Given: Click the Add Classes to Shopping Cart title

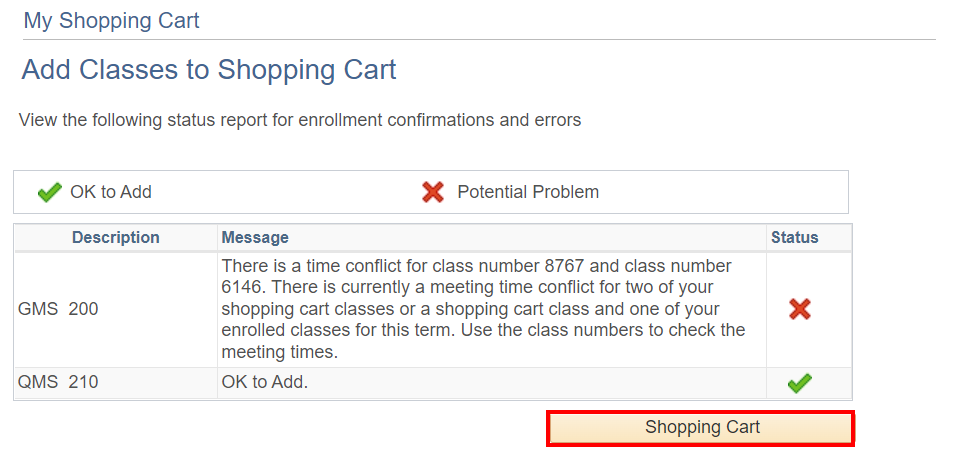Looking at the screenshot, I should point(209,70).
